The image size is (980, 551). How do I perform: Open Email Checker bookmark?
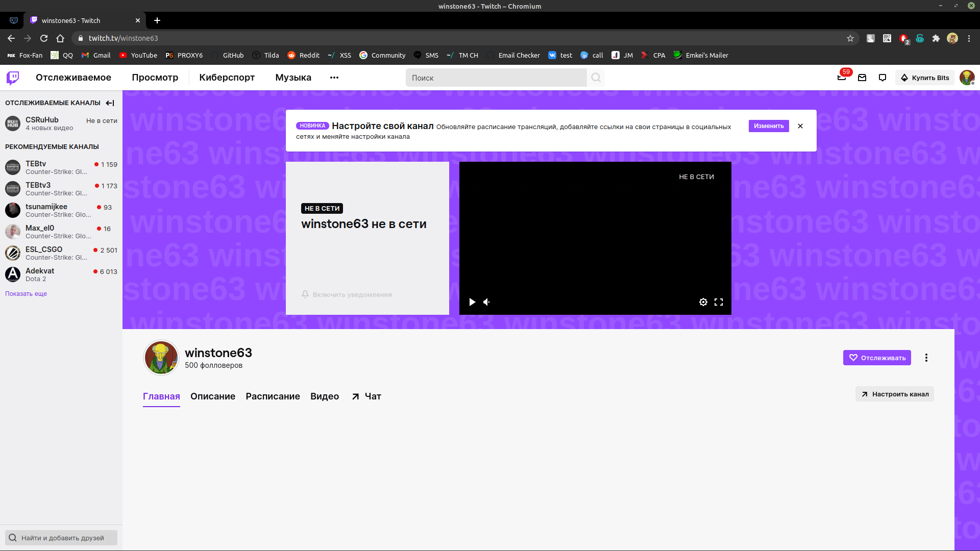click(x=513, y=55)
